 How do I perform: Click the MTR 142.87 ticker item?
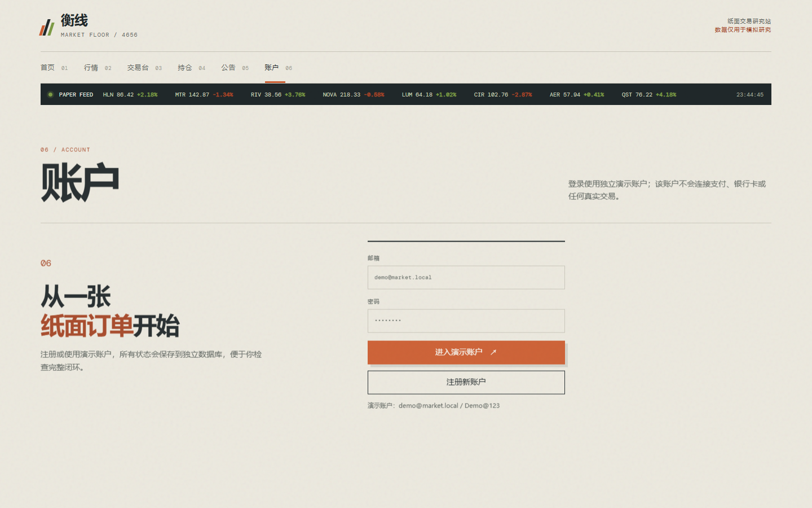point(204,95)
